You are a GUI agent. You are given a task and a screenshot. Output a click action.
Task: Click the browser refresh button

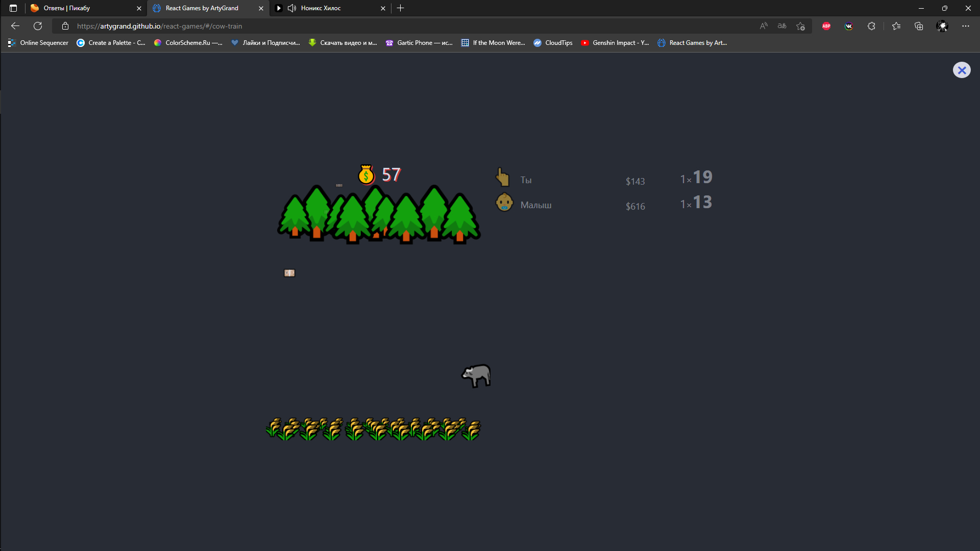38,26
